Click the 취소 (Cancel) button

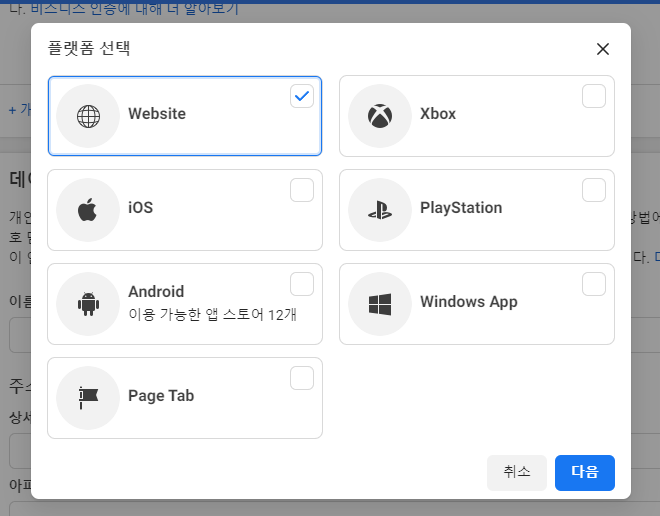[x=517, y=473]
